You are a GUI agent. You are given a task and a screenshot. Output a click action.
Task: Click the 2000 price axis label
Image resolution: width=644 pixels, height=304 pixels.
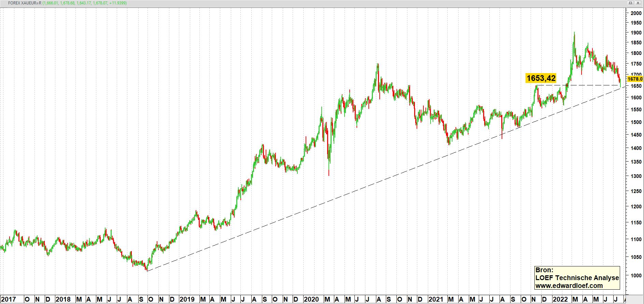(x=636, y=13)
